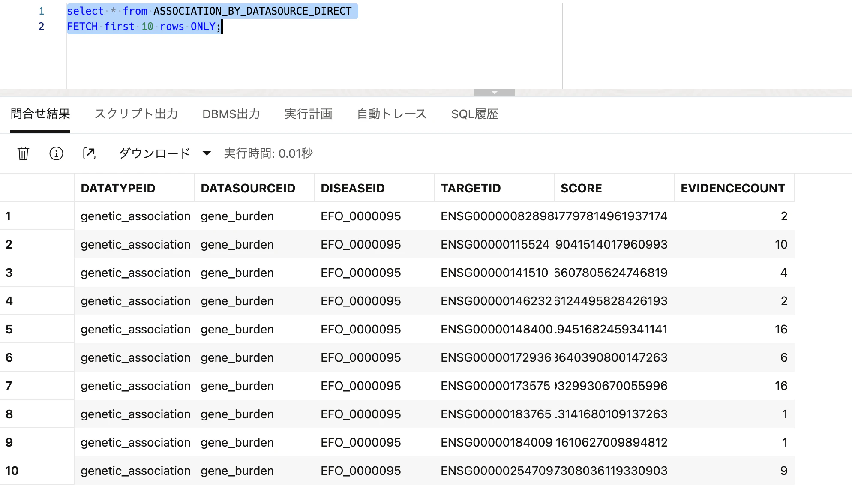Click EFO_0000095 cell in row 9
This screenshot has width=852, height=504.
click(x=374, y=442)
